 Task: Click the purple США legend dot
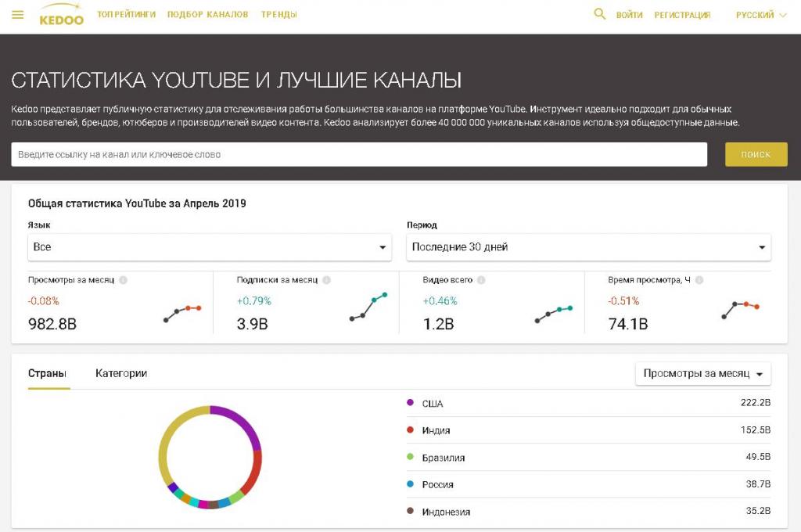click(x=410, y=403)
